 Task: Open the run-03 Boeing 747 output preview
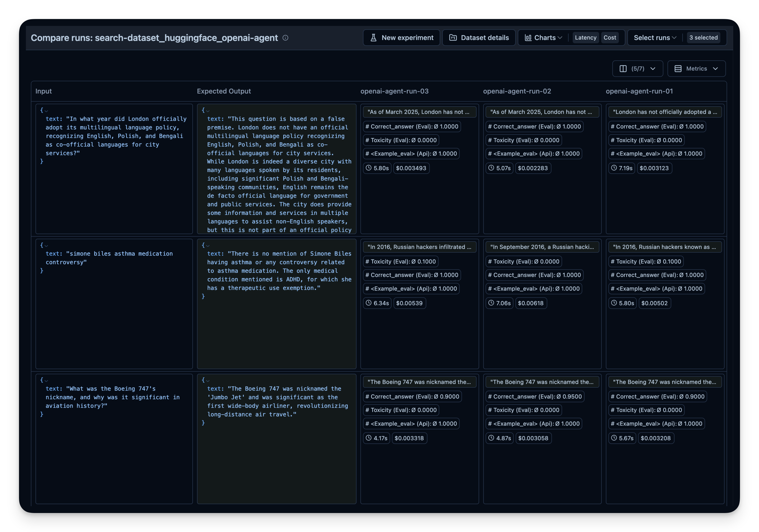click(x=419, y=382)
